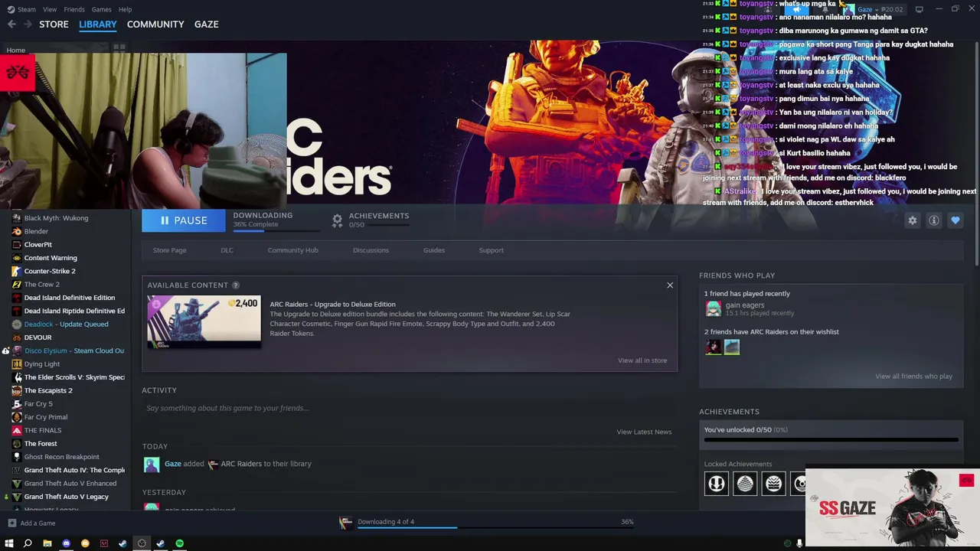Image resolution: width=980 pixels, height=551 pixels.
Task: Click third locked achievement icon
Action: coord(774,484)
